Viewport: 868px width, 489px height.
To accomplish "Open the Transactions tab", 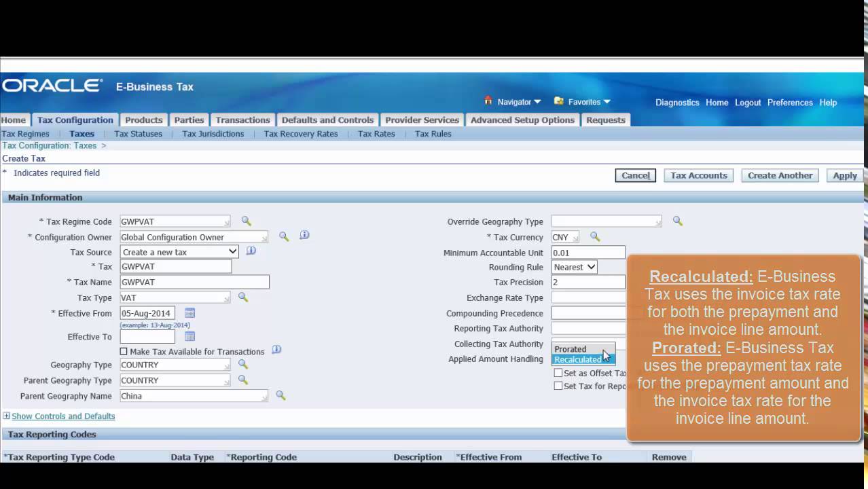I will pos(243,120).
